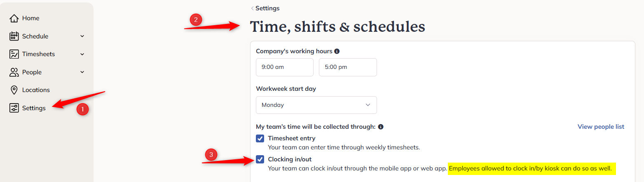Click the 5:00 pm end time field
Viewport: 644px width, 182px height.
point(348,67)
